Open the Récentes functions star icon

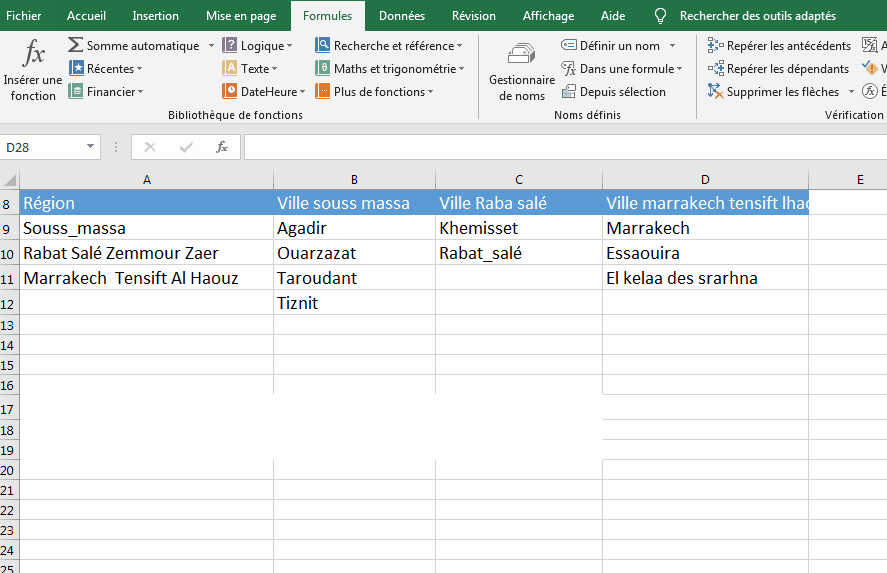pyautogui.click(x=76, y=68)
